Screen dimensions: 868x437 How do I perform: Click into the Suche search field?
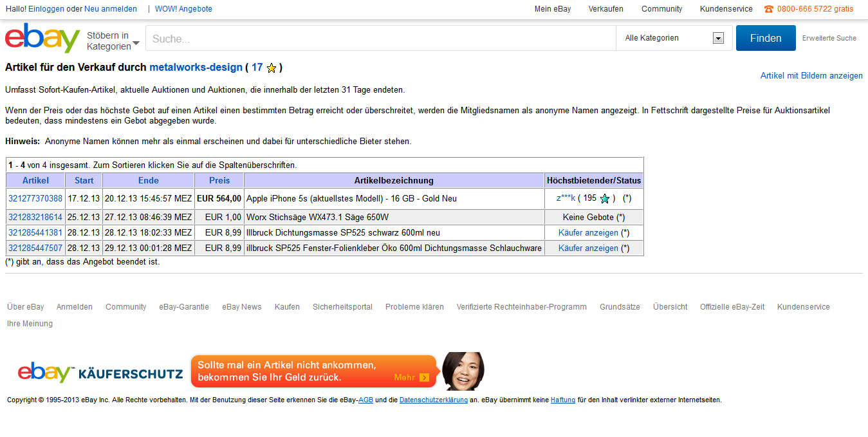pyautogui.click(x=381, y=38)
